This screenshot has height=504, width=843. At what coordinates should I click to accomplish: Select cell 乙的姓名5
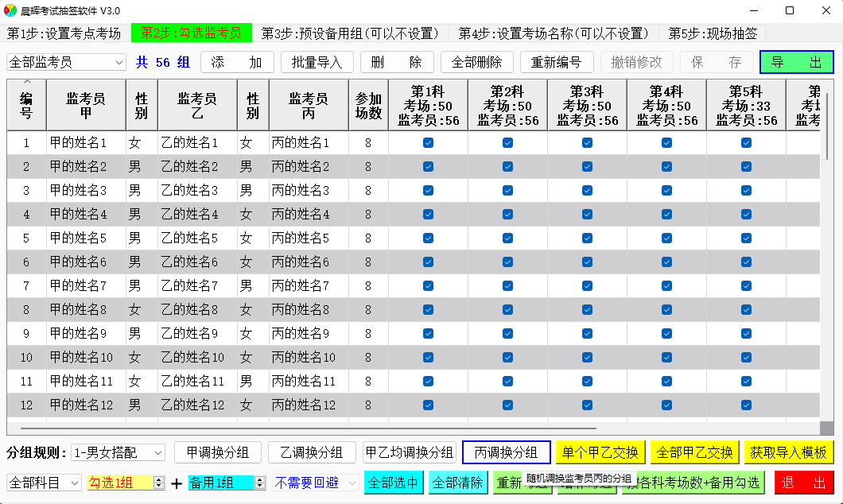click(x=197, y=238)
